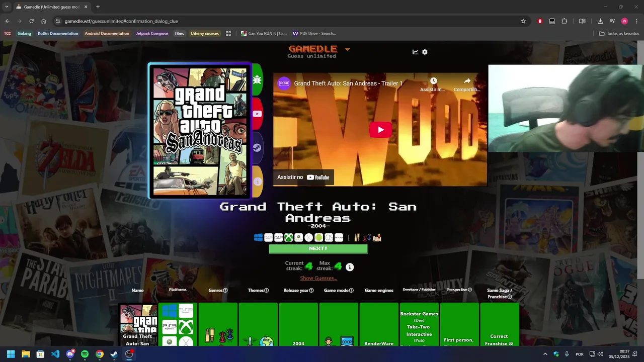Click the Themes help question mark

coord(267,290)
